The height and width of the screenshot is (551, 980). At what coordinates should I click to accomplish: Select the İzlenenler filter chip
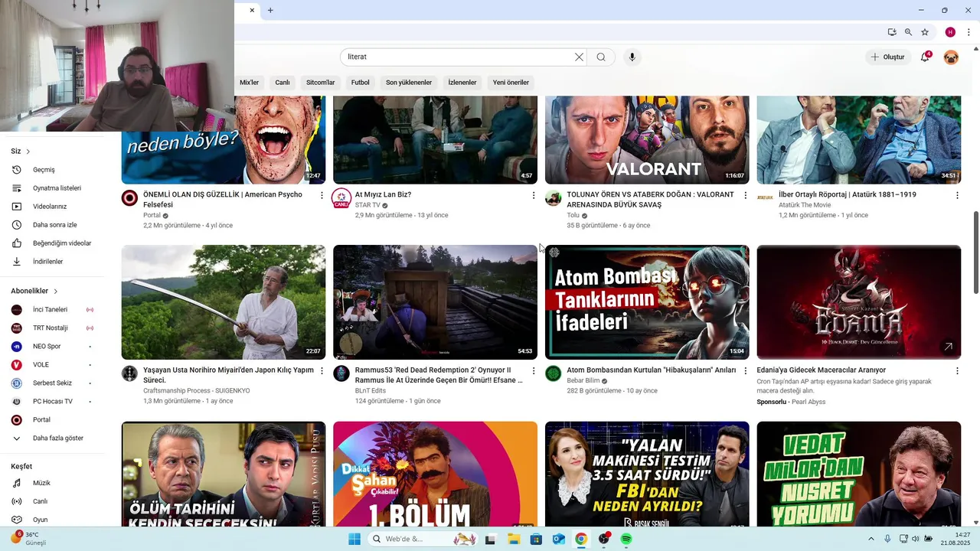click(x=462, y=83)
